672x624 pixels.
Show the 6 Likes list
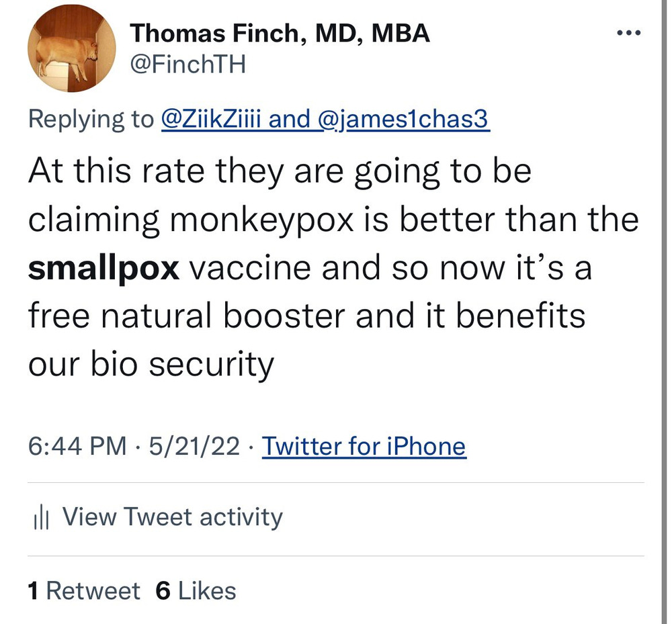[x=196, y=591]
